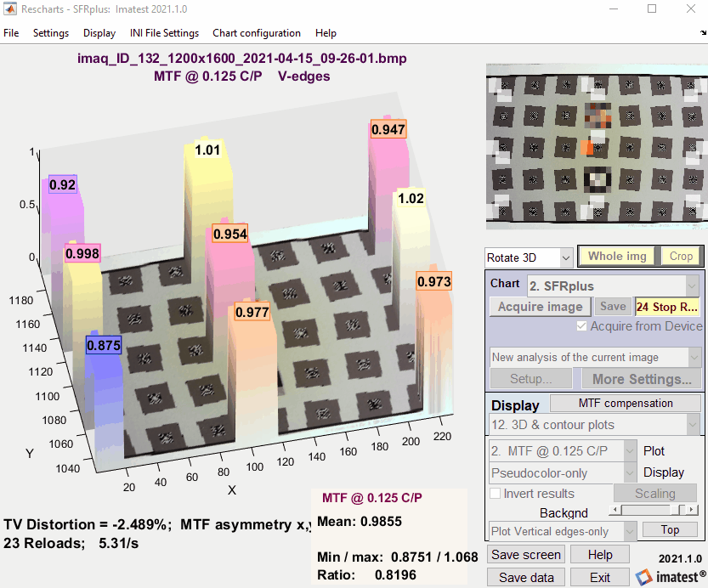Screen dimensions: 708x588
Task: Click the Save button next to Acquire image
Action: point(613,307)
